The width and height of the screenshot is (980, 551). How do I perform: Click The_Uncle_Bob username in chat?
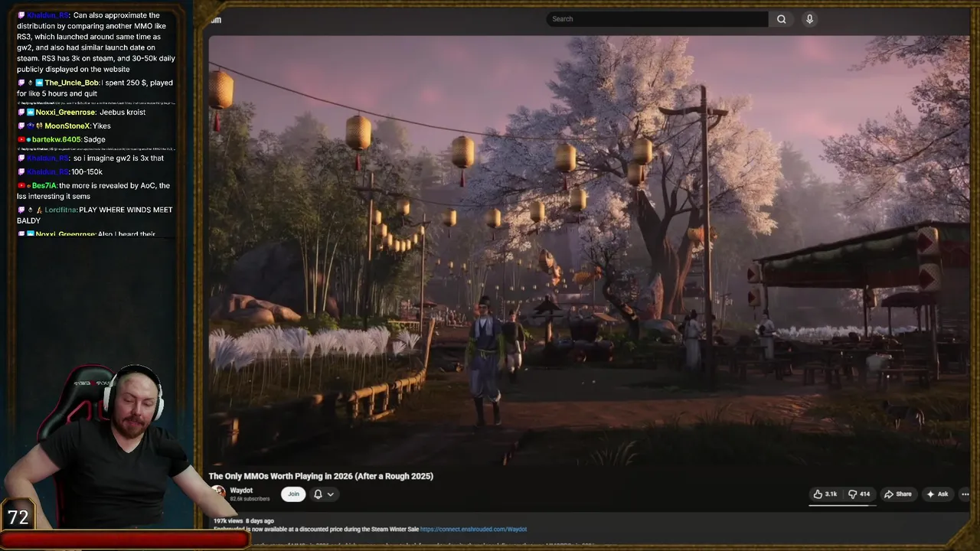(x=71, y=83)
